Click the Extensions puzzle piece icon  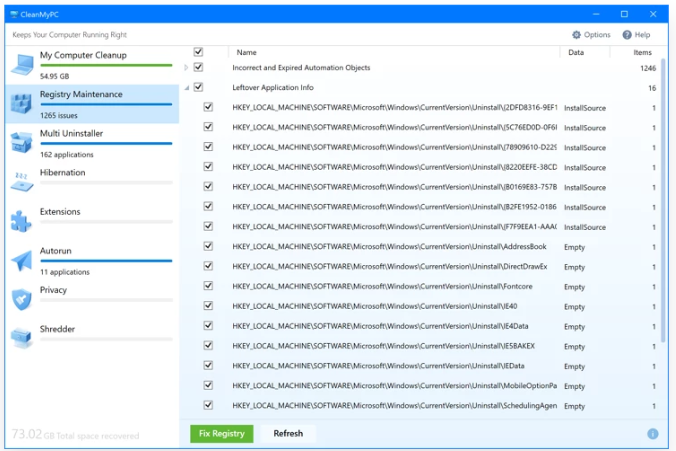point(22,220)
